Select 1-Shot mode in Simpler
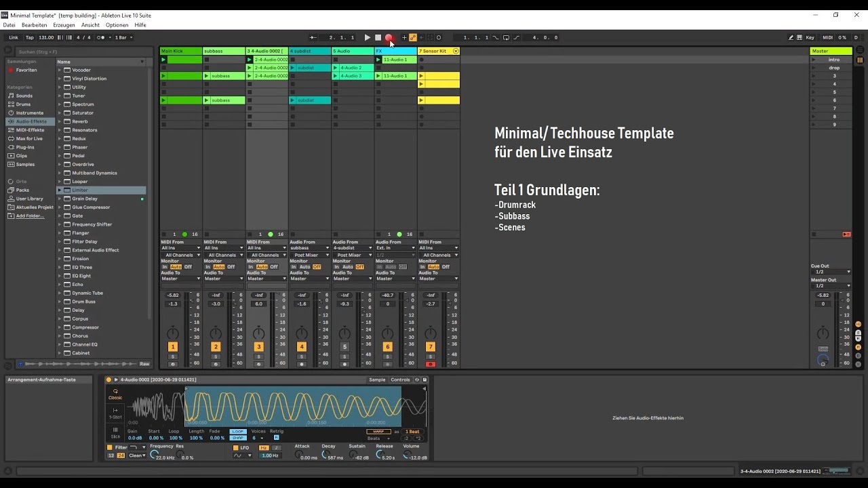The image size is (868, 488). [115, 413]
